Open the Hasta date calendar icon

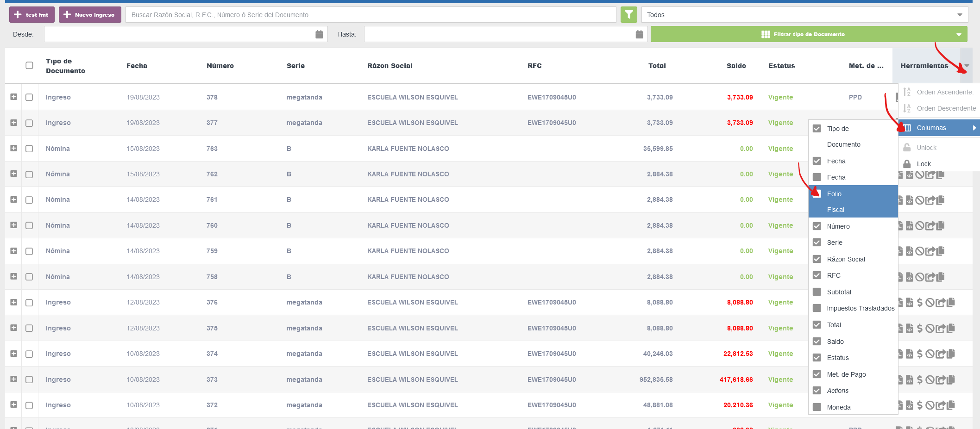tap(639, 34)
